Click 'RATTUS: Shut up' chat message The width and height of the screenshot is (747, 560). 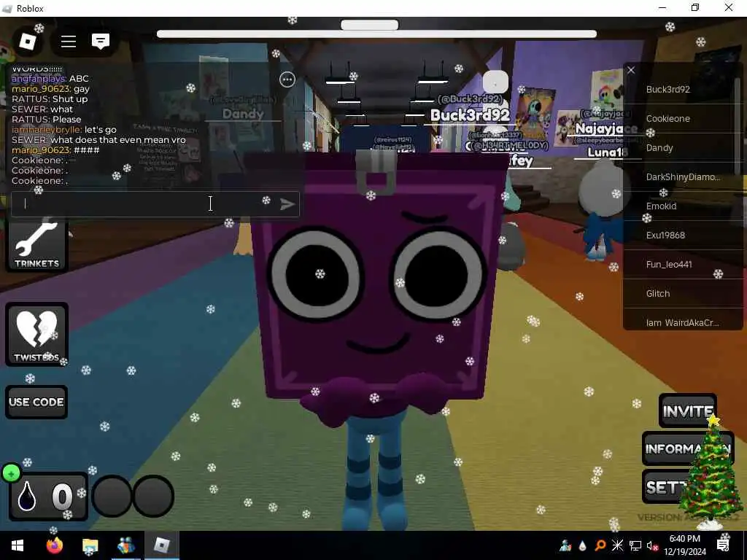point(50,99)
